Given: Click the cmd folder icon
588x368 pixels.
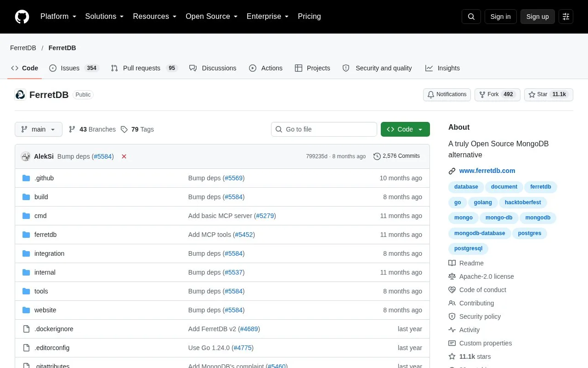Looking at the screenshot, I should 26,216.
